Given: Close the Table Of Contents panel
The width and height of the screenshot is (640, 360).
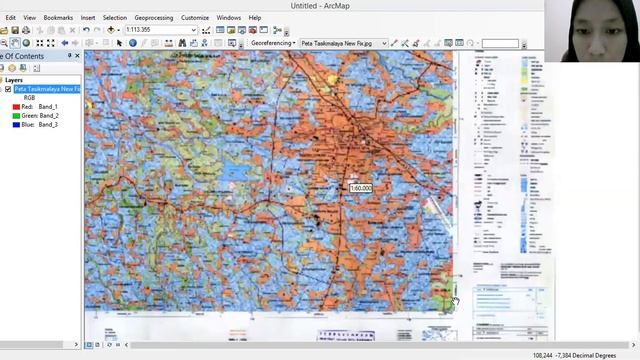Looking at the screenshot, I should tap(77, 56).
